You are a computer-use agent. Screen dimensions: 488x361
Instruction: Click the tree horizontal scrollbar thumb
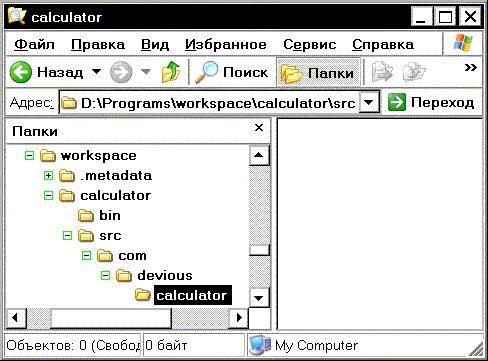click(111, 318)
